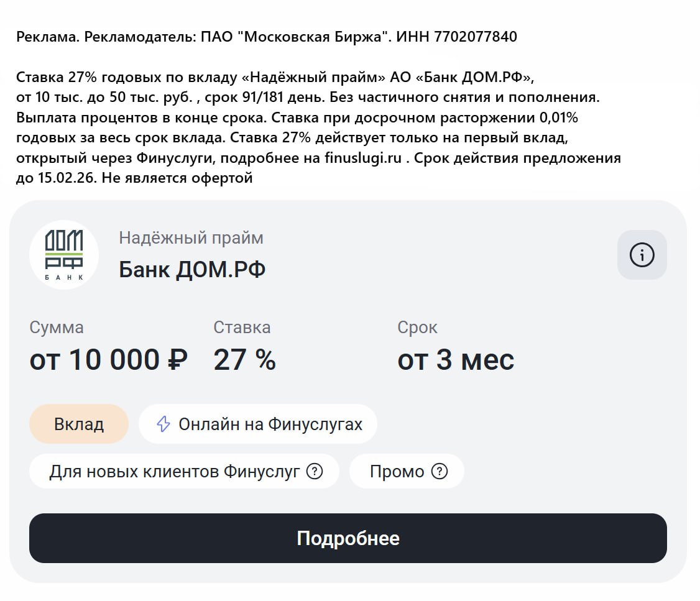The height and width of the screenshot is (601, 700).
Task: Click the Сумма field label
Action: [x=57, y=328]
